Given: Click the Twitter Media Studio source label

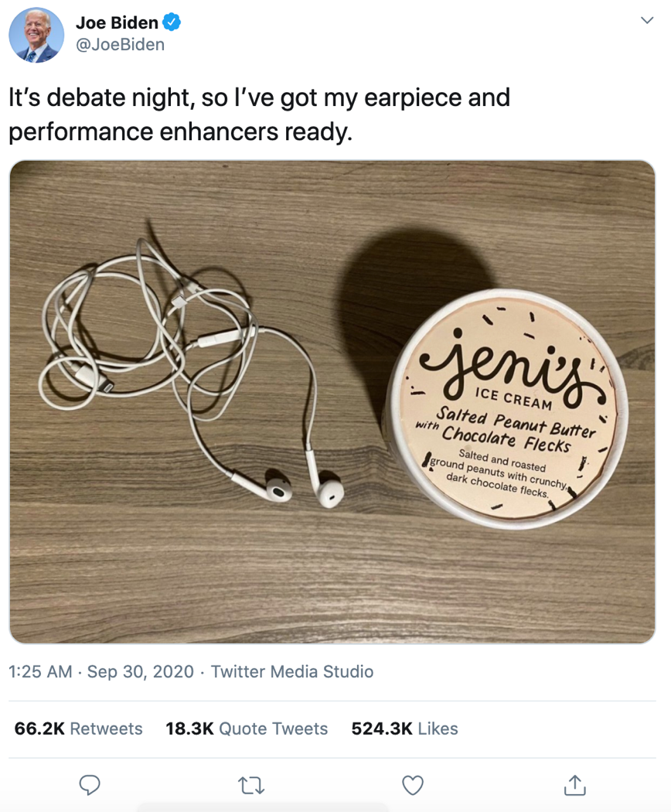Looking at the screenshot, I should [x=292, y=672].
